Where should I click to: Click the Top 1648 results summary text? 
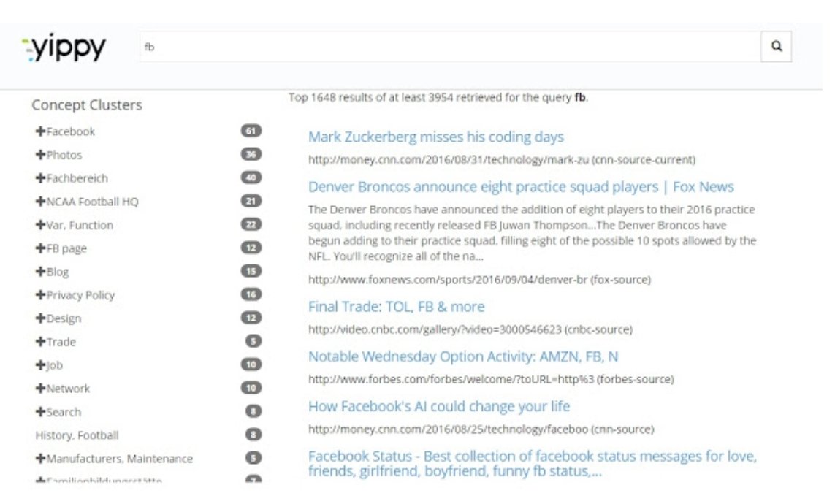(x=438, y=97)
